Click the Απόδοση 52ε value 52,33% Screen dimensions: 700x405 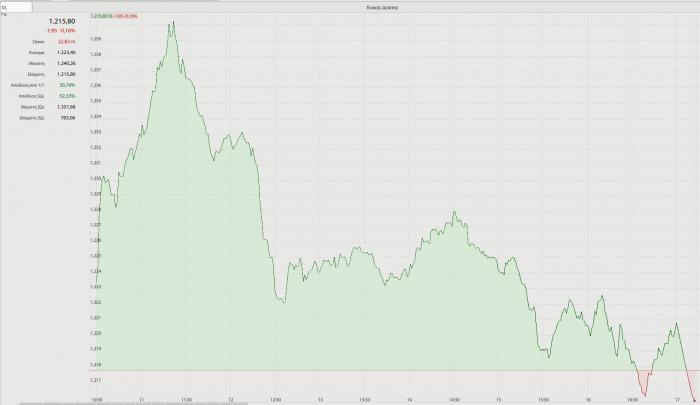click(67, 95)
